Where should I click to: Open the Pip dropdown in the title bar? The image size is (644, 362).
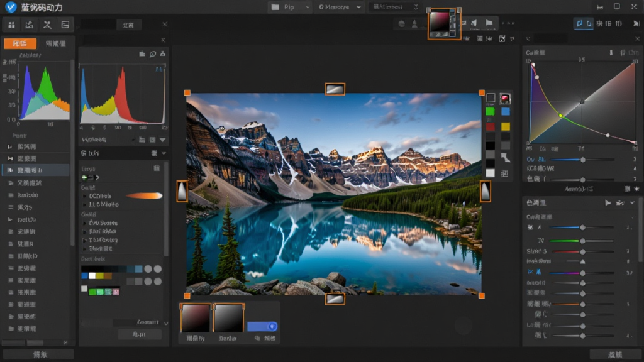(290, 7)
